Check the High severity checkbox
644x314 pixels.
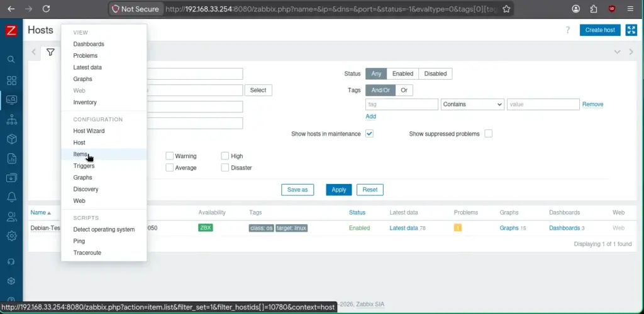225,156
